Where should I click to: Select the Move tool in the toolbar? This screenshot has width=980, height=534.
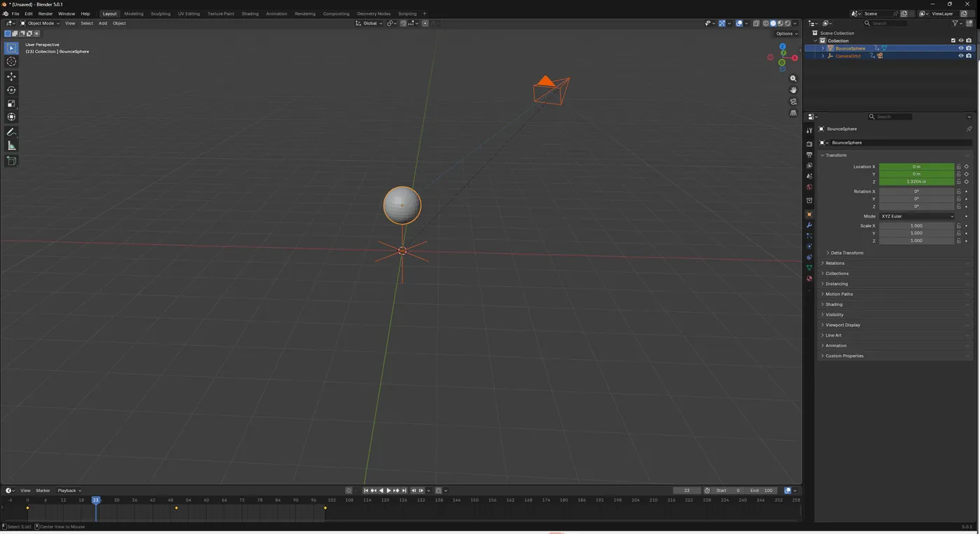(11, 76)
